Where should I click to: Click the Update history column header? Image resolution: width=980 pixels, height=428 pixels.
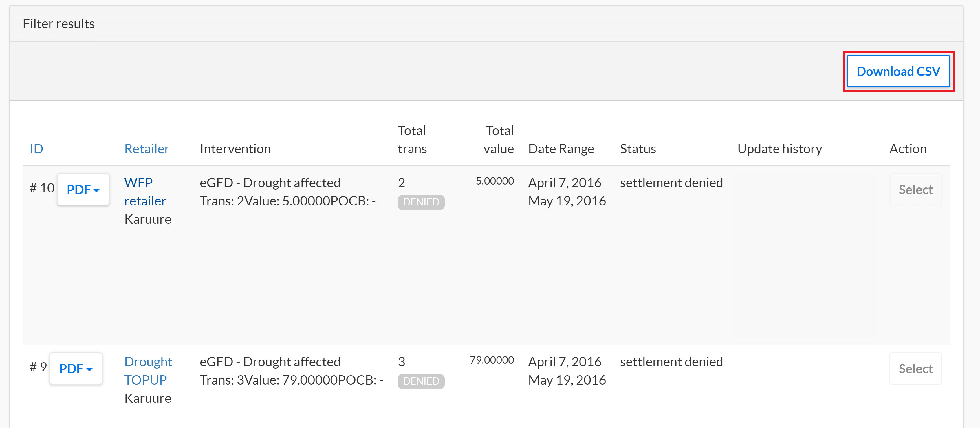click(x=779, y=148)
